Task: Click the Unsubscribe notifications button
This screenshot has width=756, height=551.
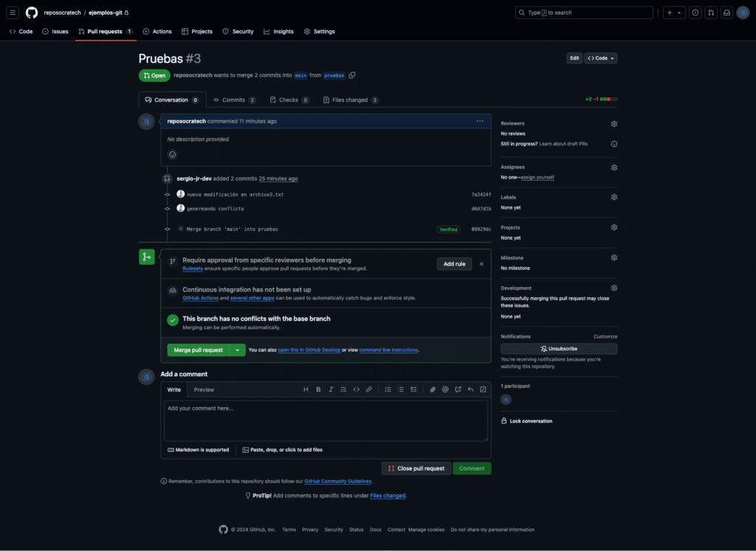Action: pyautogui.click(x=559, y=349)
